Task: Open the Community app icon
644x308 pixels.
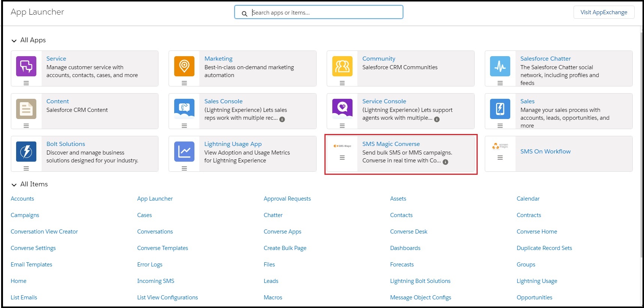Action: point(342,66)
